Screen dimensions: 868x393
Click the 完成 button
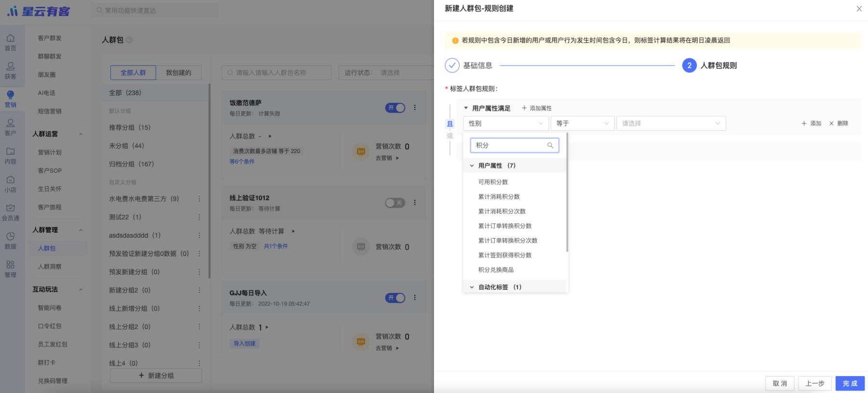pyautogui.click(x=850, y=383)
